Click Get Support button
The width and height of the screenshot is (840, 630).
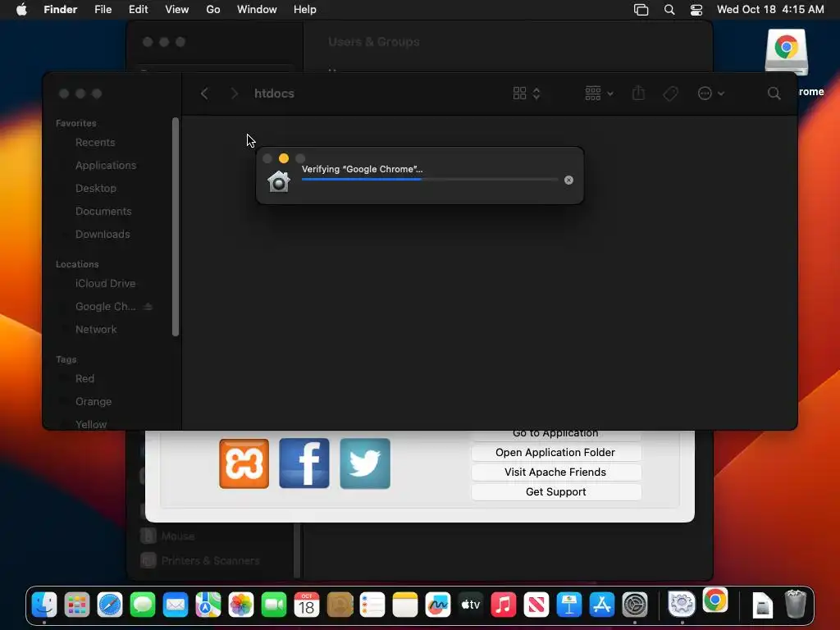pyautogui.click(x=556, y=492)
